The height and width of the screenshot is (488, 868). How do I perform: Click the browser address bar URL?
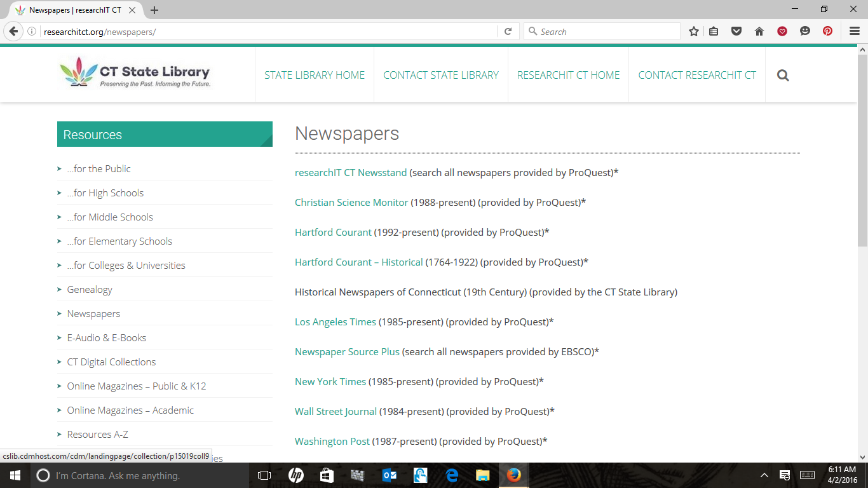[x=100, y=32]
